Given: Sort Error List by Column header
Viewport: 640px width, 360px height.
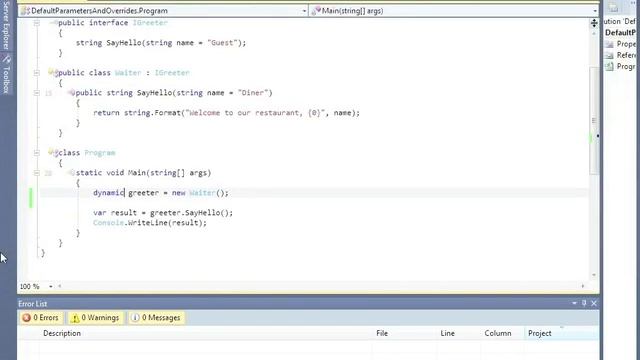Looking at the screenshot, I should 502,333.
